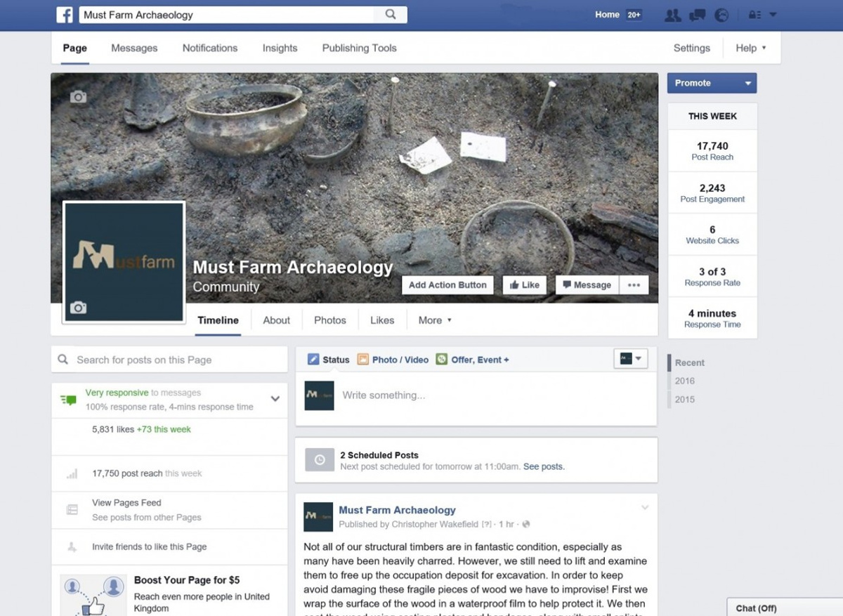Open Must Farm Archaeology post author link
Viewport: 843px width, 616px height.
[x=397, y=510]
